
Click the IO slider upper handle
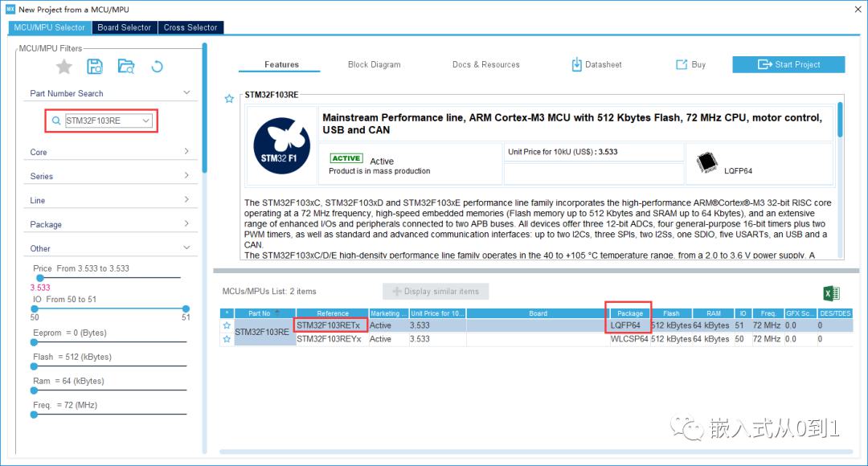click(x=186, y=309)
